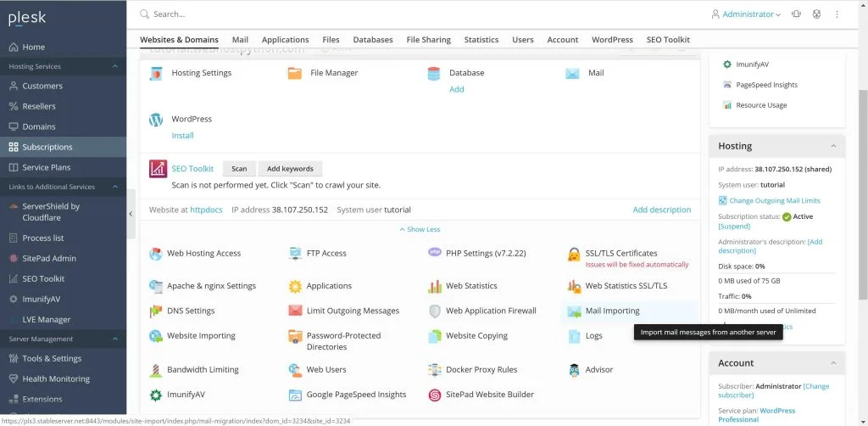Click the notifications bell icon in the header
Screen dimensions: 868x426
[797, 14]
